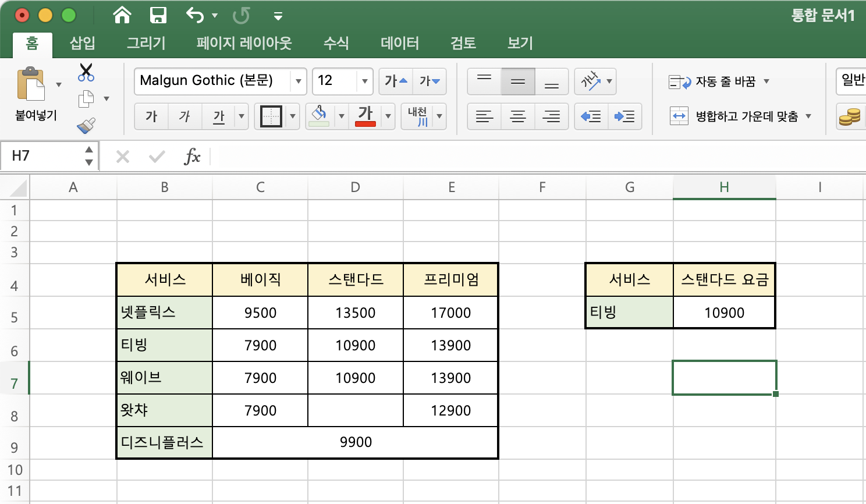Apply the red font color
The width and height of the screenshot is (866, 504).
(x=365, y=116)
